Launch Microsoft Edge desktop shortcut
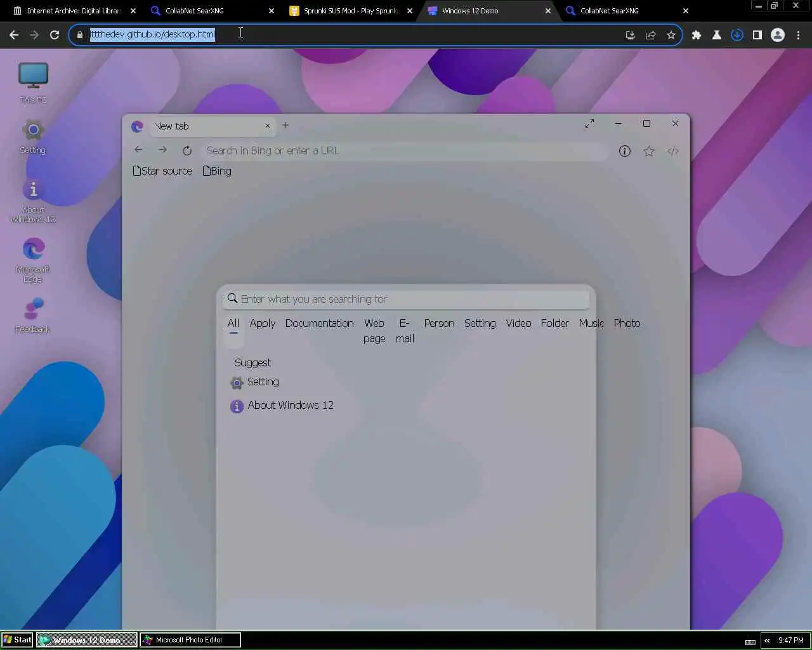 [x=33, y=260]
